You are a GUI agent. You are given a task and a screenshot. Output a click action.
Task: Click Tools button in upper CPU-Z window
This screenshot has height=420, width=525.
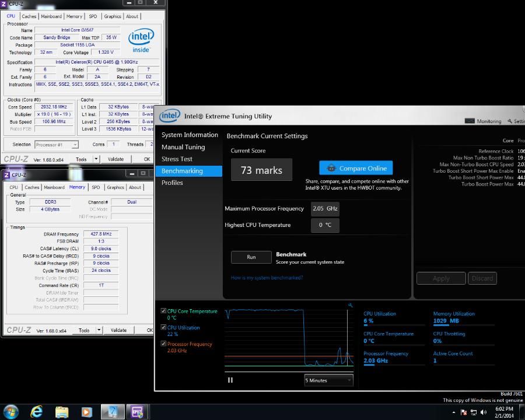click(81, 159)
